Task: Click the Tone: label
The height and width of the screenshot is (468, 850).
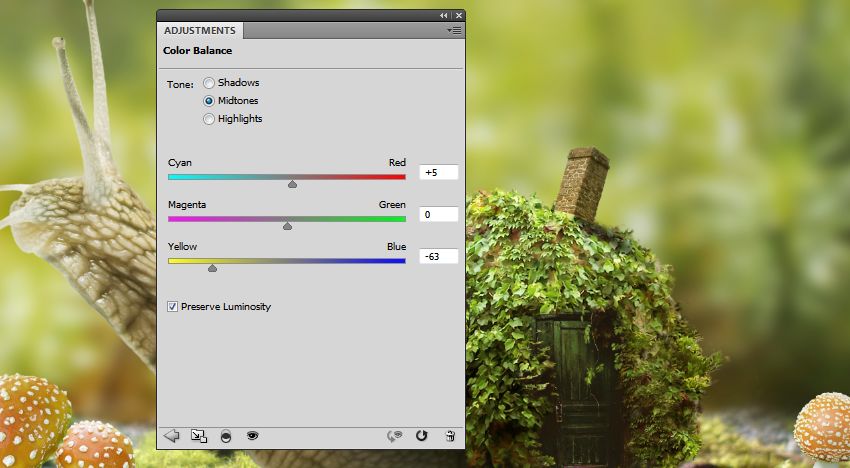Action: [x=180, y=85]
